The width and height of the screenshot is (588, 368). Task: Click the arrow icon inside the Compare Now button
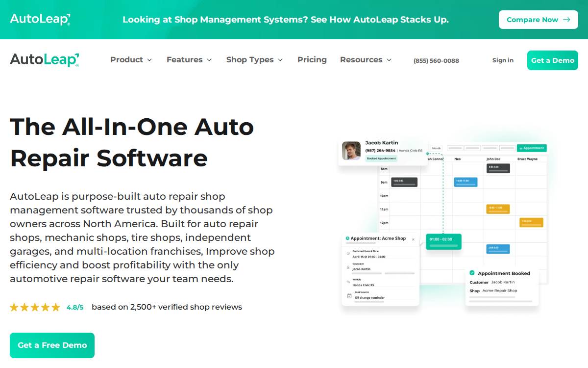(x=566, y=20)
